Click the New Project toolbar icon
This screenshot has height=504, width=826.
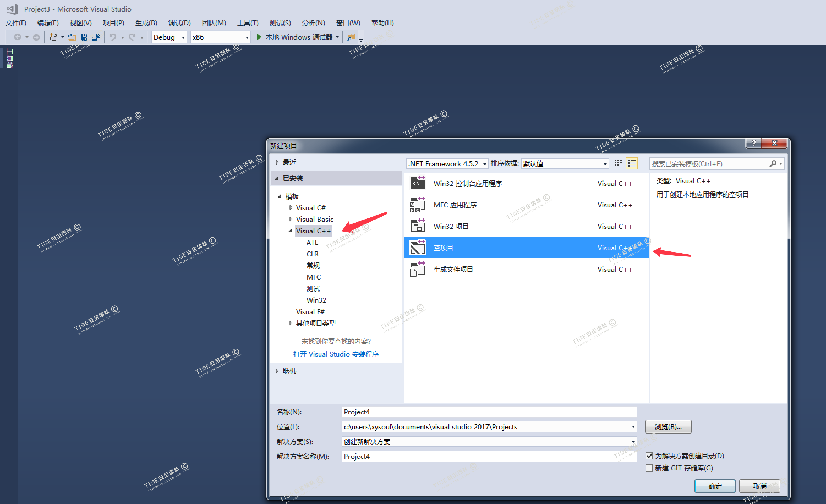coord(53,37)
